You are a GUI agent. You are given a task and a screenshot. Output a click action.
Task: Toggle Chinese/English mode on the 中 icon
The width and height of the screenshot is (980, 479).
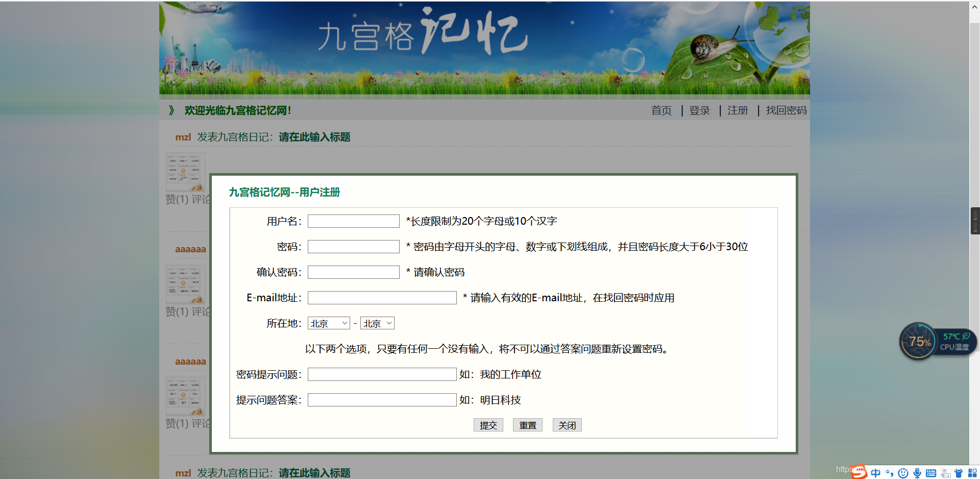(876, 473)
